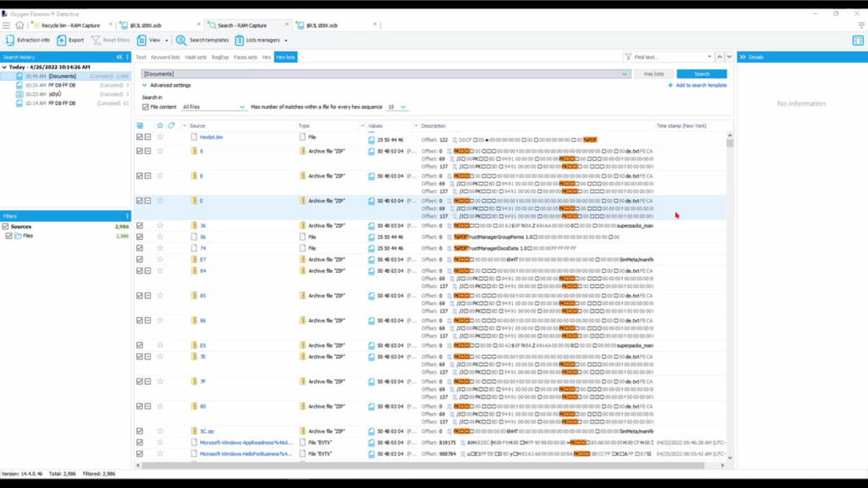Open the Extraction info panel
868x488 pixels.
point(30,39)
